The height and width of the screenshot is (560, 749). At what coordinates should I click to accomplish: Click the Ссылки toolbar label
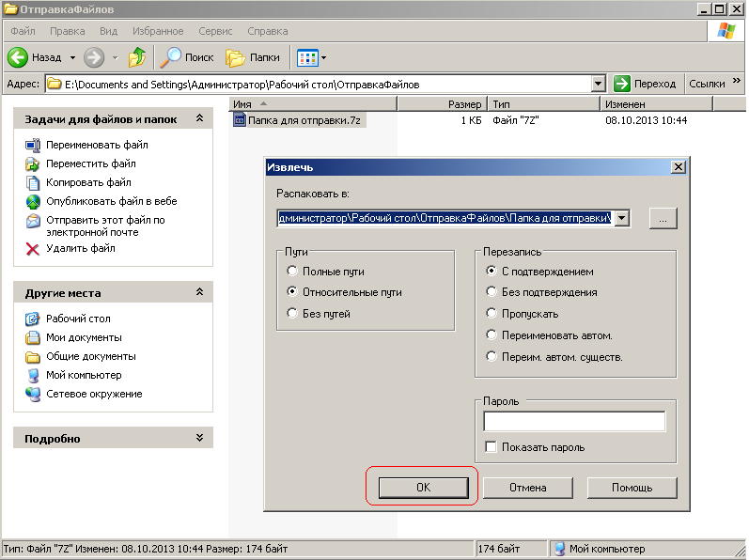tap(707, 84)
